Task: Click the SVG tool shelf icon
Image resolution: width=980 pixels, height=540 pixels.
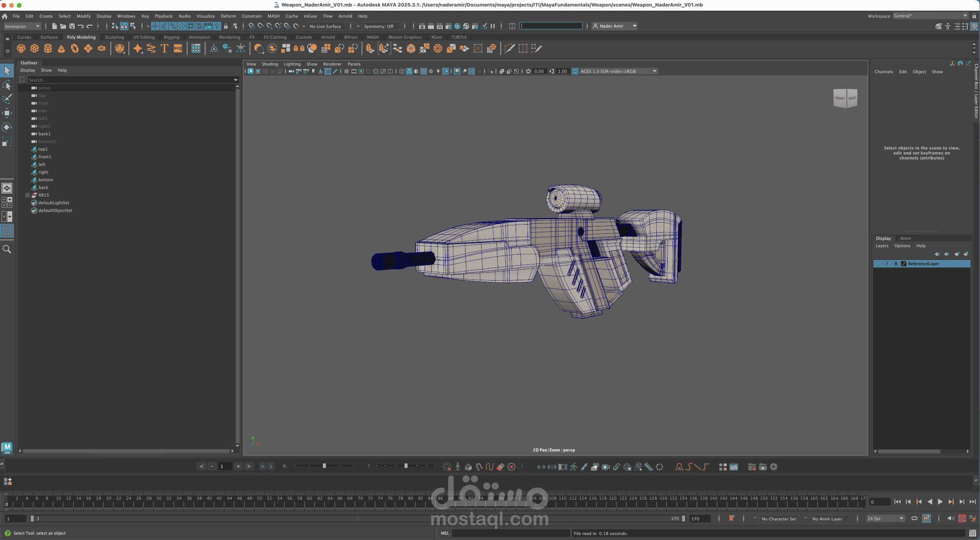Action: coord(178,48)
